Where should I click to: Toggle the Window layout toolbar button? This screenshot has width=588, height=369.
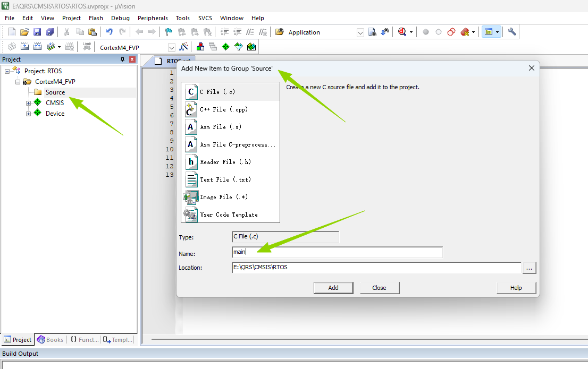tap(488, 32)
